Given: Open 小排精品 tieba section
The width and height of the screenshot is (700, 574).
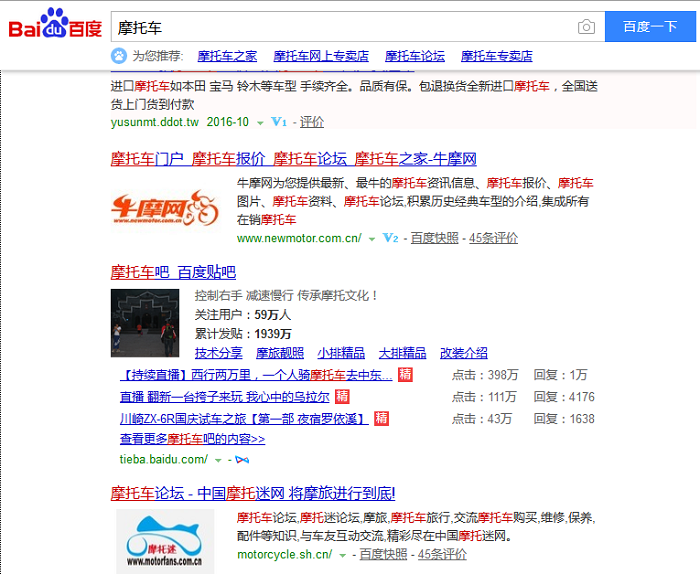Looking at the screenshot, I should (x=341, y=353).
